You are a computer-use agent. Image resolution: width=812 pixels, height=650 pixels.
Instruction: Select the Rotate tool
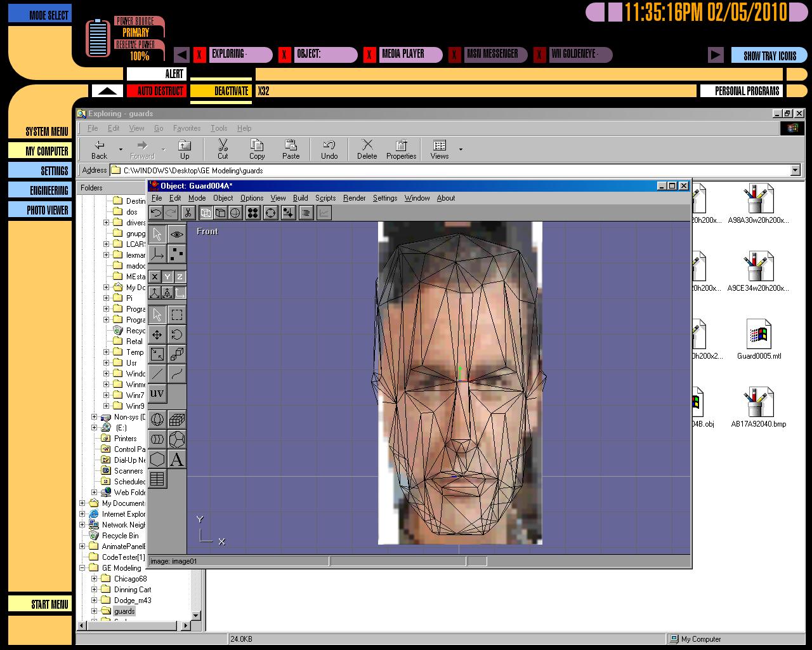point(177,335)
